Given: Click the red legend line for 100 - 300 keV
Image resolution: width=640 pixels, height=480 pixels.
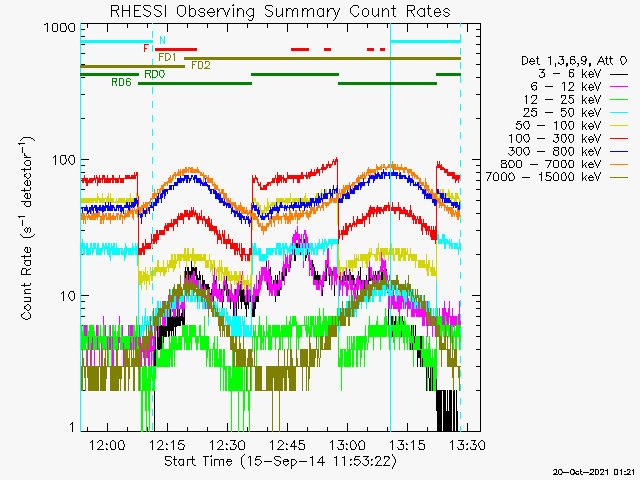Looking at the screenshot, I should point(619,139).
